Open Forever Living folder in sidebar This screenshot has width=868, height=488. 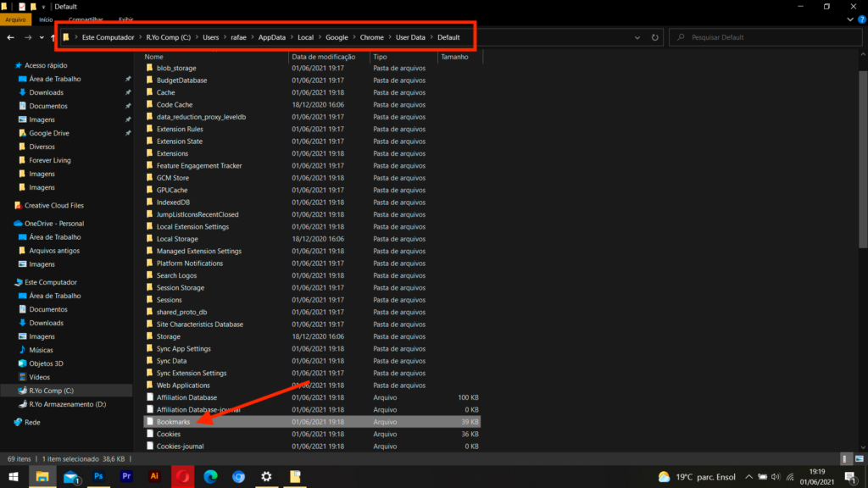point(50,160)
